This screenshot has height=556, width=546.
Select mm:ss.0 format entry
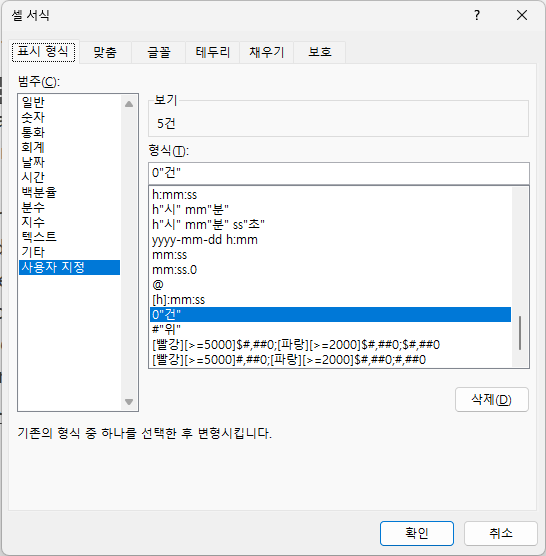330,269
